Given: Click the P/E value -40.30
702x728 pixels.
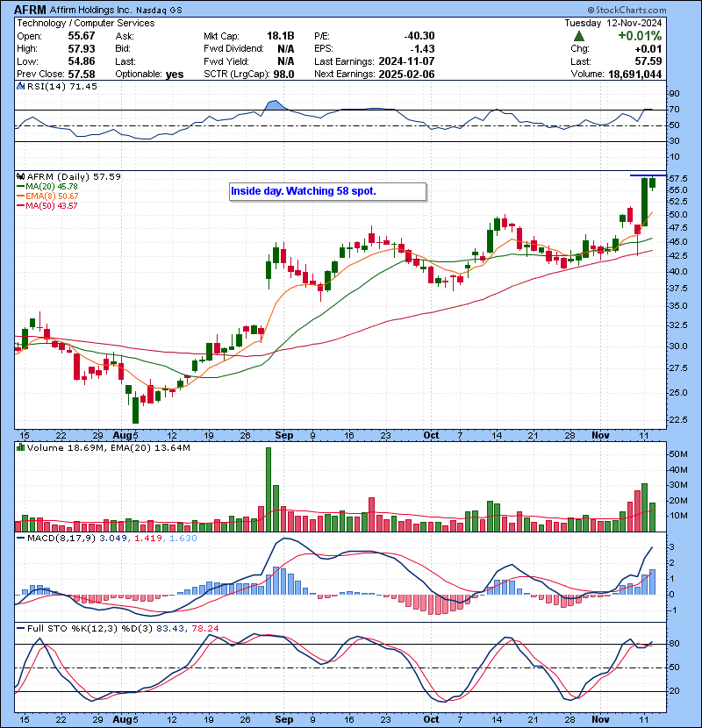Looking at the screenshot, I should pos(419,36).
